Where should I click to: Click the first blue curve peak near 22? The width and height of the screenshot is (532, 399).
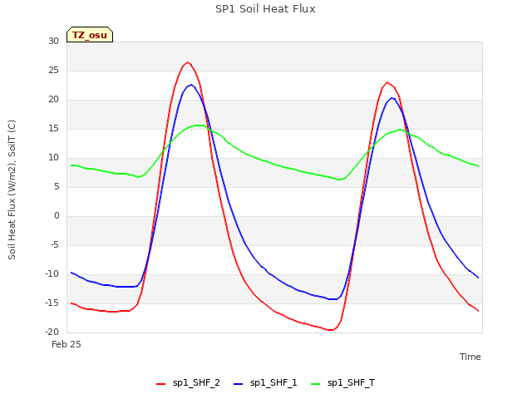tap(191, 85)
